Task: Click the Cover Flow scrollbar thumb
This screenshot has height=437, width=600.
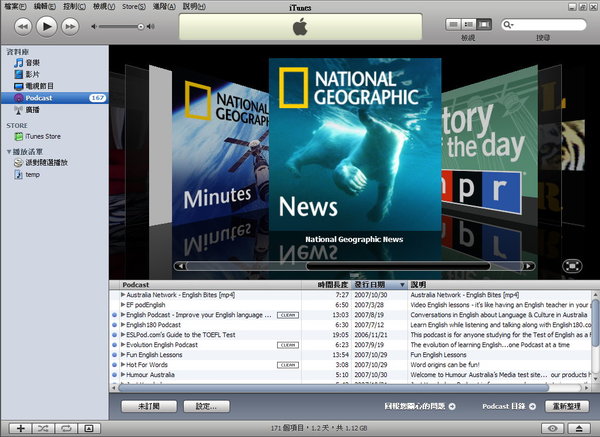Action: coord(398,266)
